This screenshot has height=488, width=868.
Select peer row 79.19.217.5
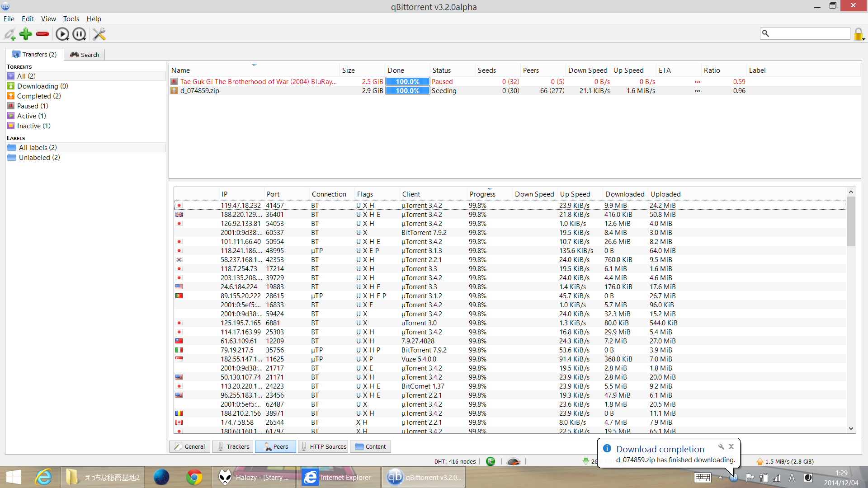click(510, 350)
